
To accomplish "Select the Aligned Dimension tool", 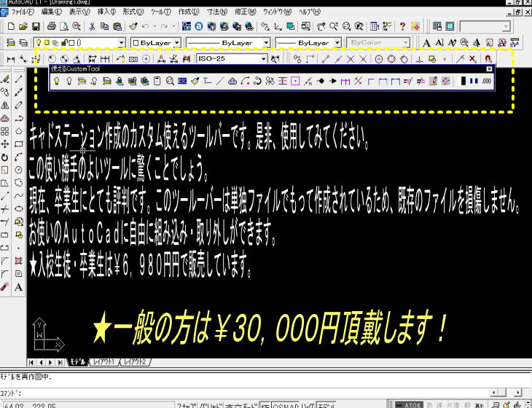I will [23, 59].
